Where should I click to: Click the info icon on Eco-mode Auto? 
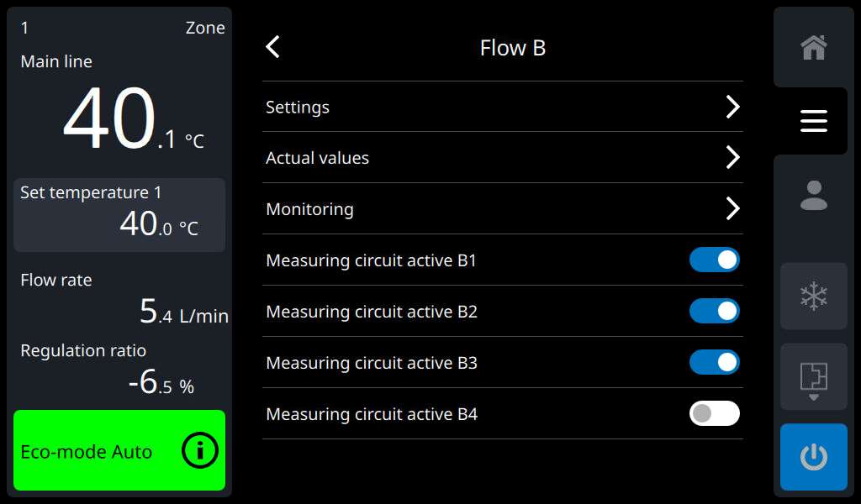coord(200,451)
